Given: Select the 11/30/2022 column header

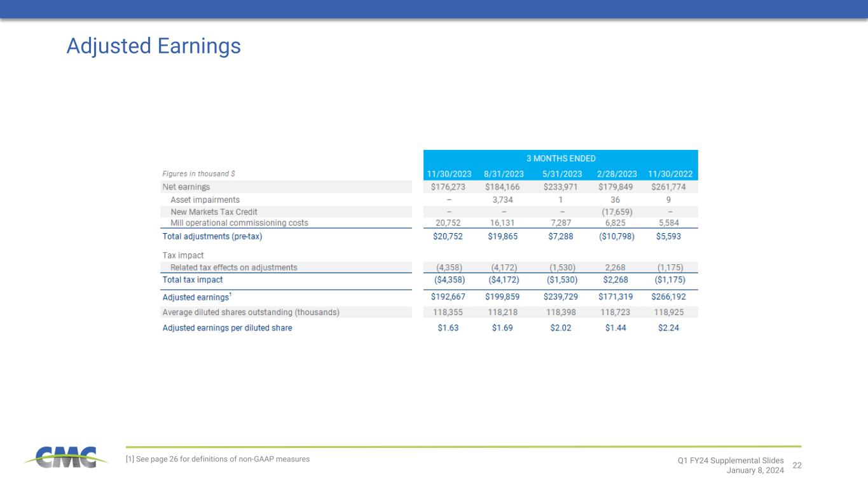Looking at the screenshot, I should [670, 174].
